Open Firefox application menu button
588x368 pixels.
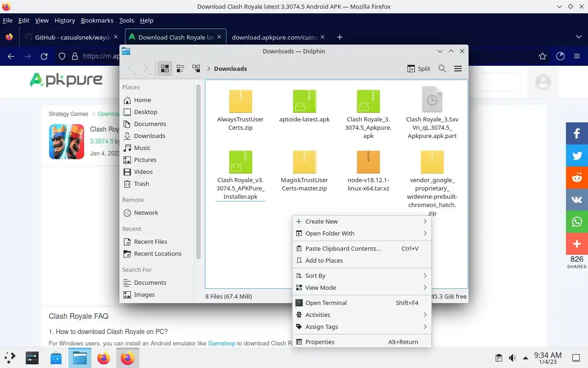577,56
